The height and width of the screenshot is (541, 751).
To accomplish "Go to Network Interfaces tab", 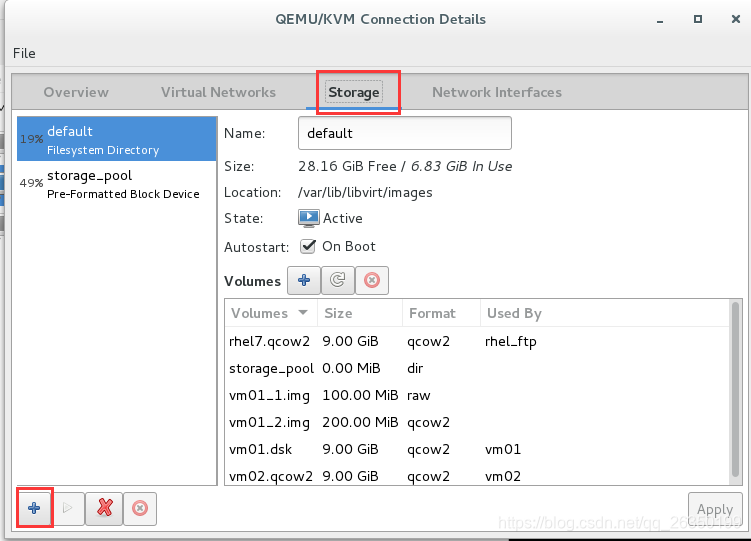I will point(497,92).
